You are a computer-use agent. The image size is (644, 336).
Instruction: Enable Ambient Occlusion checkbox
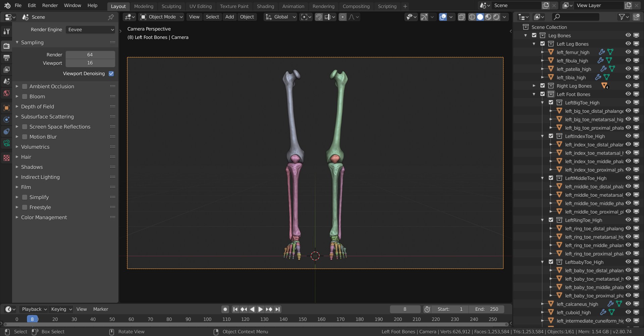pyautogui.click(x=24, y=86)
